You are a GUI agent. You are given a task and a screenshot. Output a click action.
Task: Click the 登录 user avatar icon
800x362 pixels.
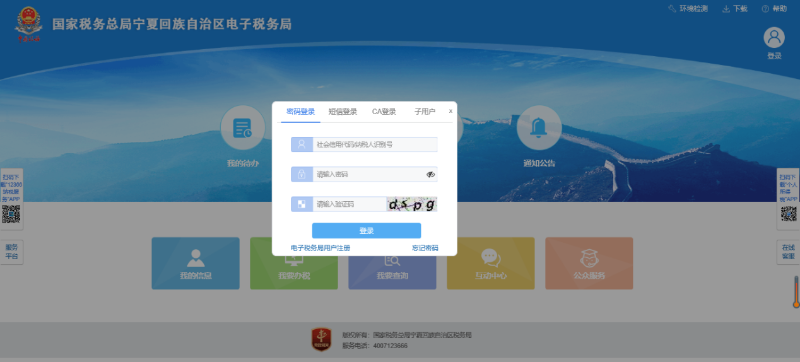pos(774,38)
